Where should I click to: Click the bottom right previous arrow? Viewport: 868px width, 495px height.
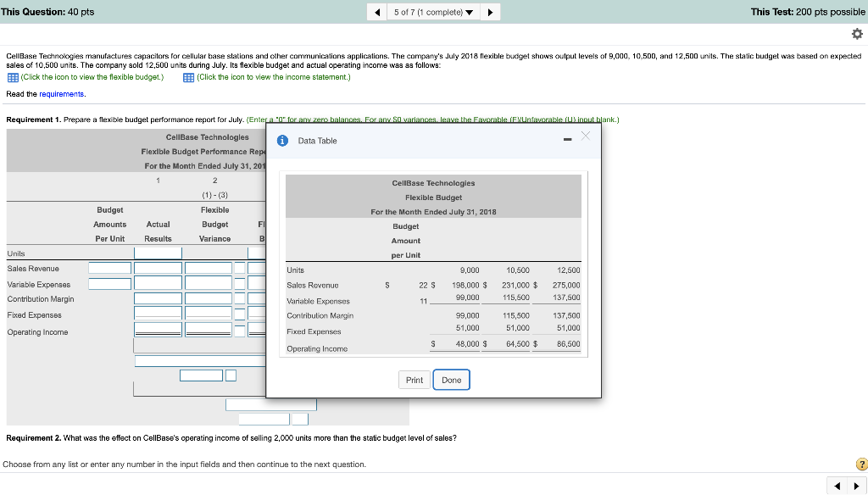point(837,487)
